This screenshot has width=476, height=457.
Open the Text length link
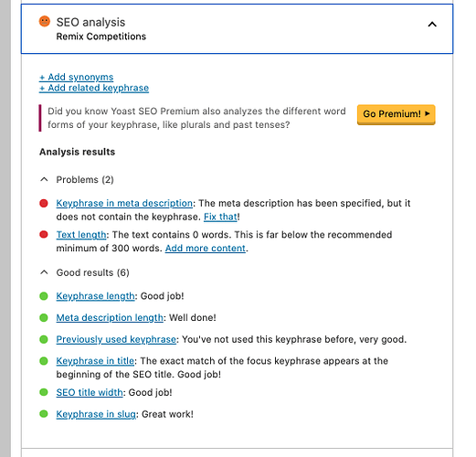click(x=81, y=235)
